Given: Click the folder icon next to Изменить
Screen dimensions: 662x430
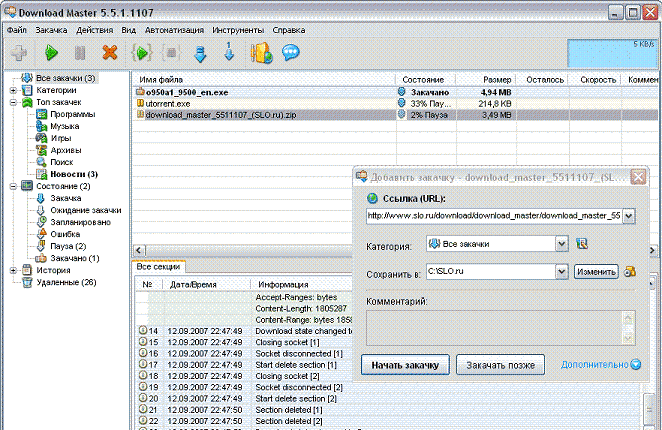Looking at the screenshot, I should (630, 272).
